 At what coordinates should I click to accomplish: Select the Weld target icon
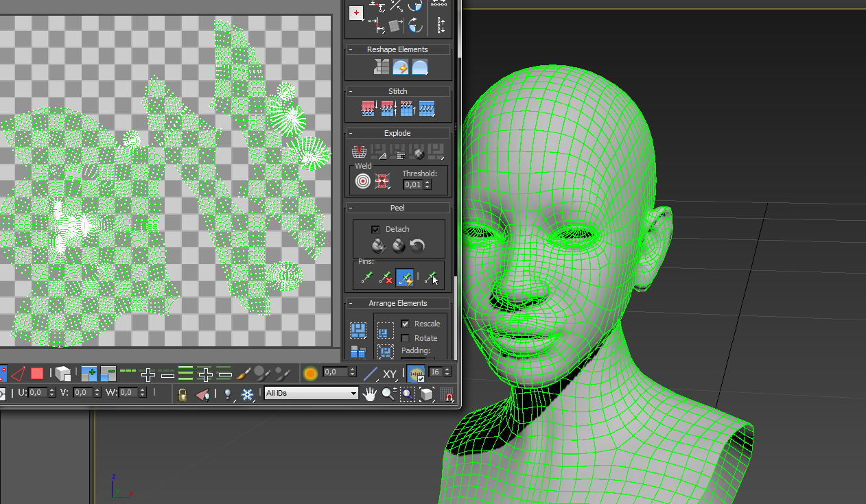[363, 181]
